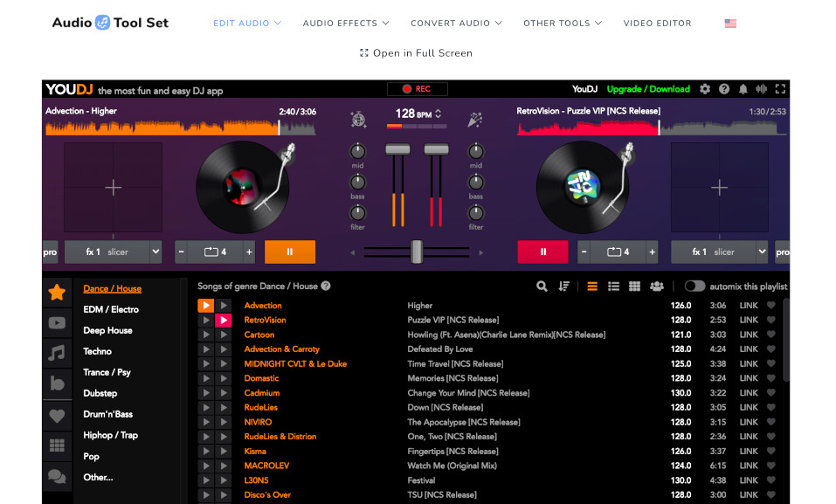This screenshot has width=836, height=504.
Task: Open the playlist search magnifier
Action: (x=542, y=286)
